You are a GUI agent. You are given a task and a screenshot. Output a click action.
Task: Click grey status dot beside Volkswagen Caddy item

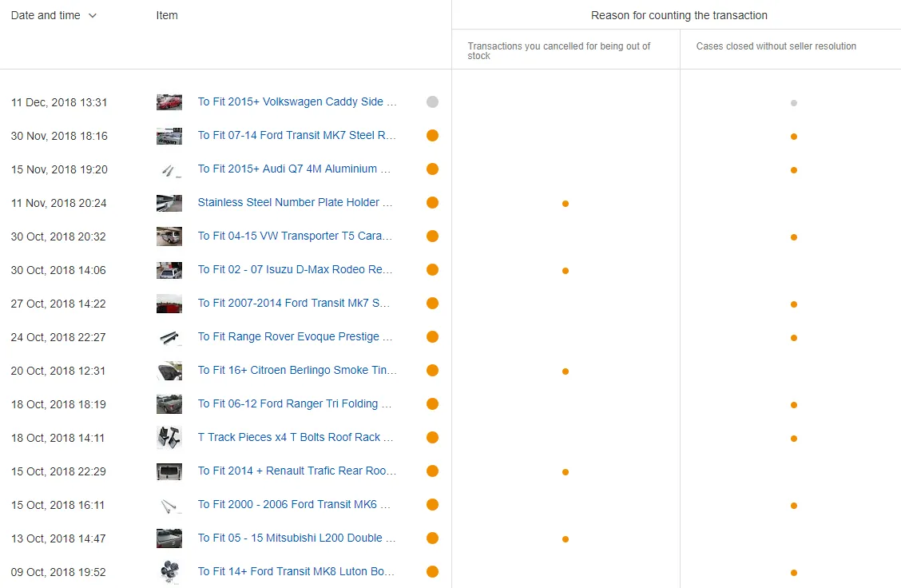coord(433,101)
